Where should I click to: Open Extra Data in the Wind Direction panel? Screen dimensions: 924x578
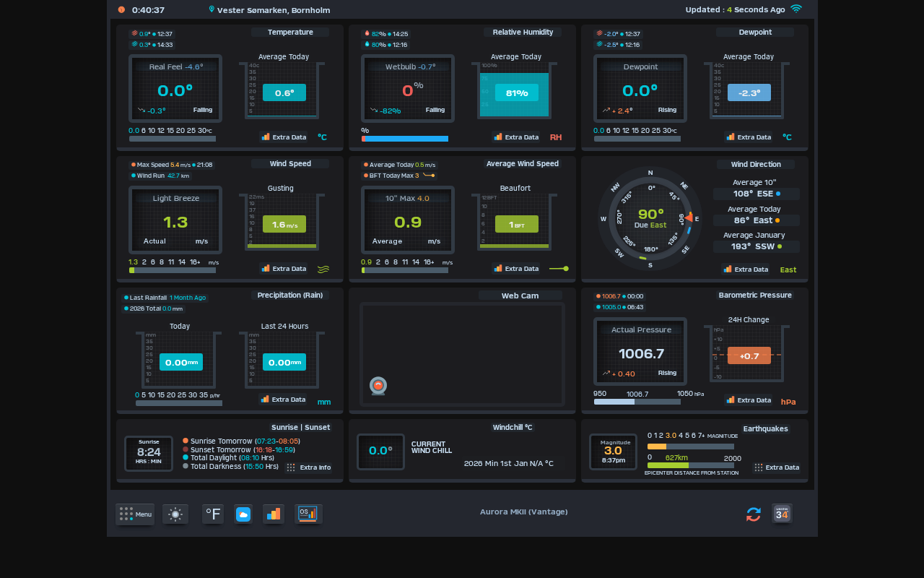pos(746,269)
